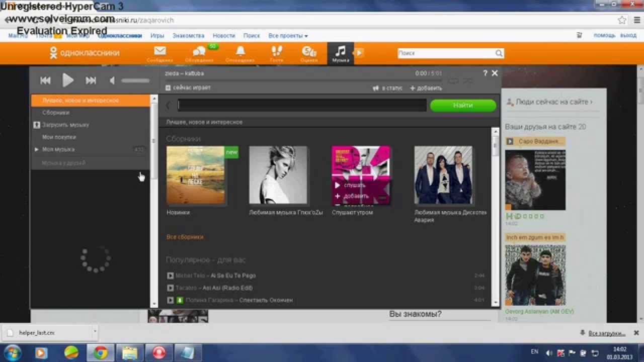Screen dimensions: 644x362
Task: Open Chrome's menu icon
Action: (636, 21)
